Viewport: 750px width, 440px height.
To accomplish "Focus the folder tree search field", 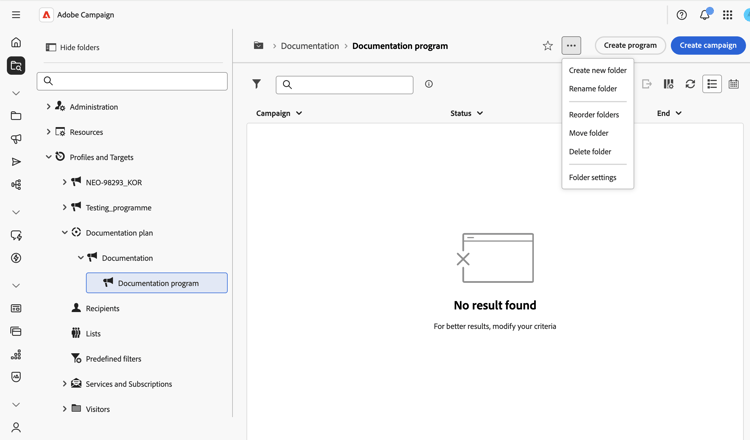I will pos(132,81).
